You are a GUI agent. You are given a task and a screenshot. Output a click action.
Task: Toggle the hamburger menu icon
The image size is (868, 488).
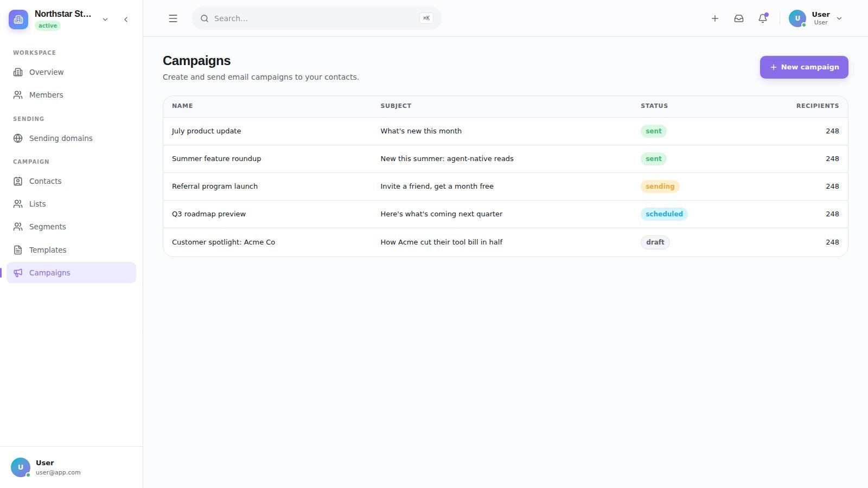pyautogui.click(x=173, y=18)
